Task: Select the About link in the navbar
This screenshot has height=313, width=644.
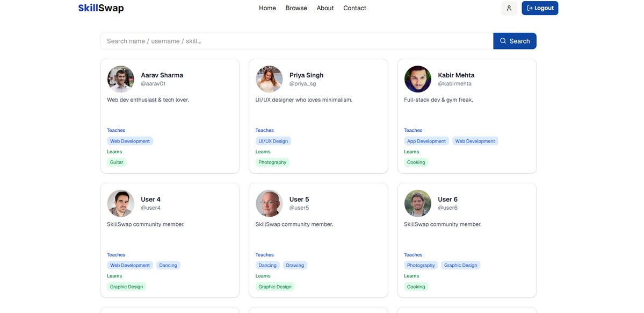Action: (x=325, y=8)
